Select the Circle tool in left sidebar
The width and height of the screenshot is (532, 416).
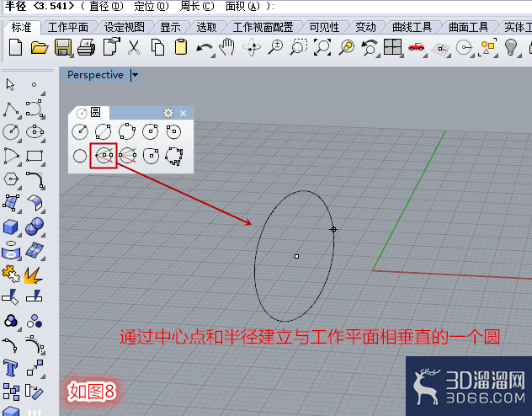(11, 132)
